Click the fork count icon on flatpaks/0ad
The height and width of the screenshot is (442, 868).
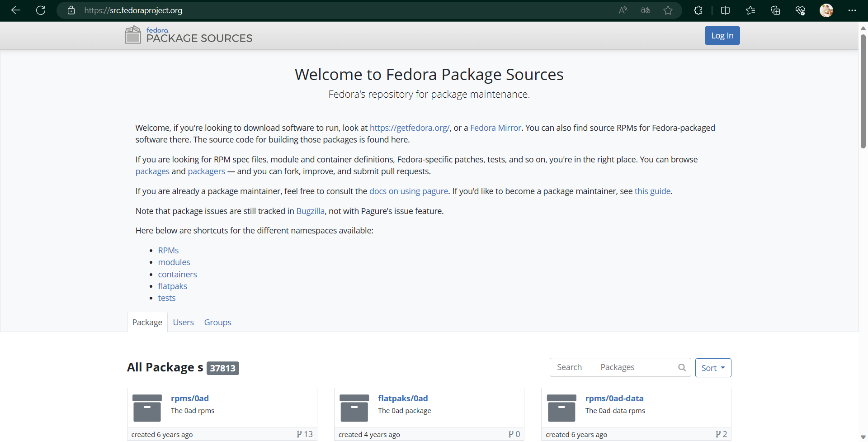click(511, 434)
